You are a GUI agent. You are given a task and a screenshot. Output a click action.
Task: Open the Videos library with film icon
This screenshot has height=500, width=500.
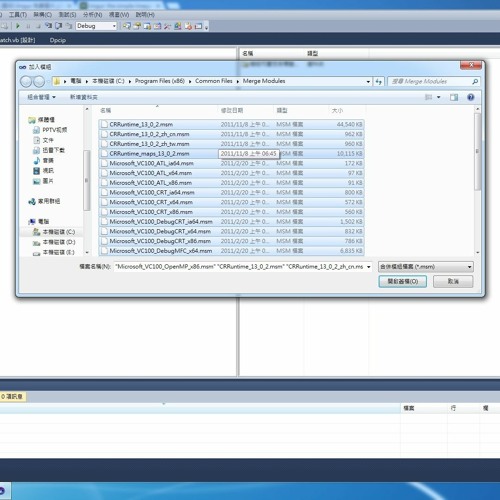pos(37,171)
